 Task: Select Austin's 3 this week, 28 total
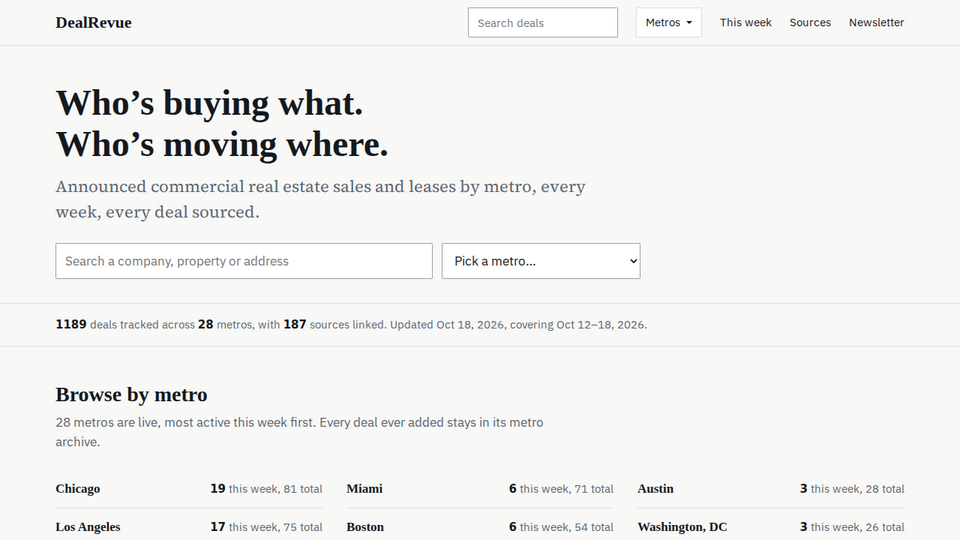tap(852, 489)
